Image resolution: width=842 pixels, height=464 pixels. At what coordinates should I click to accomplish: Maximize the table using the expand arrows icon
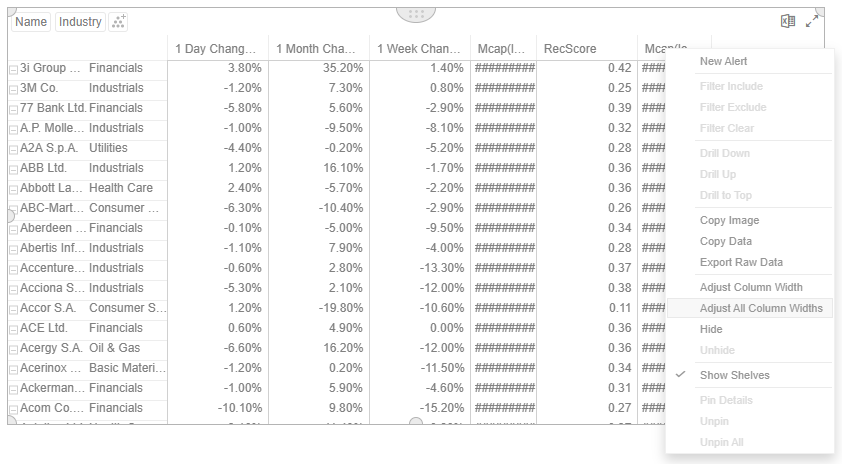812,21
